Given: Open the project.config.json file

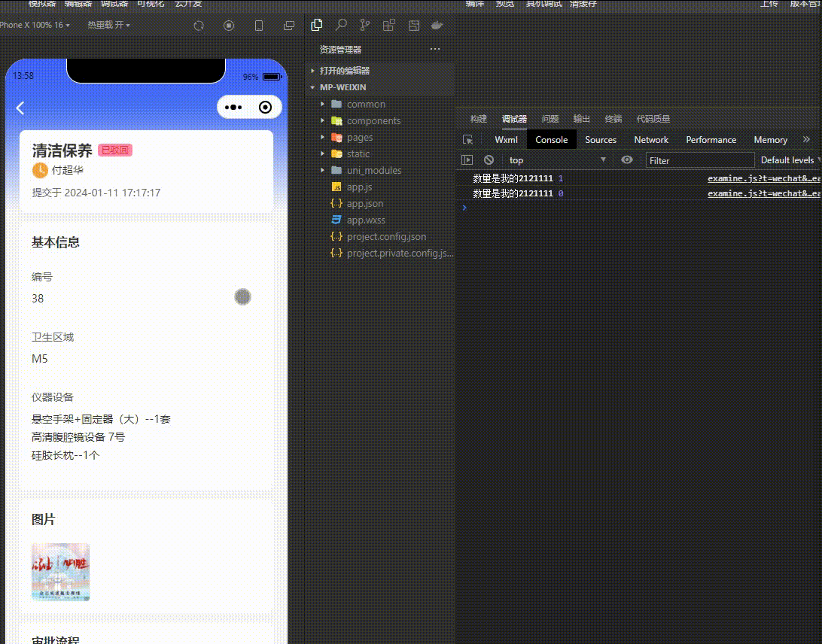Looking at the screenshot, I should coord(386,236).
